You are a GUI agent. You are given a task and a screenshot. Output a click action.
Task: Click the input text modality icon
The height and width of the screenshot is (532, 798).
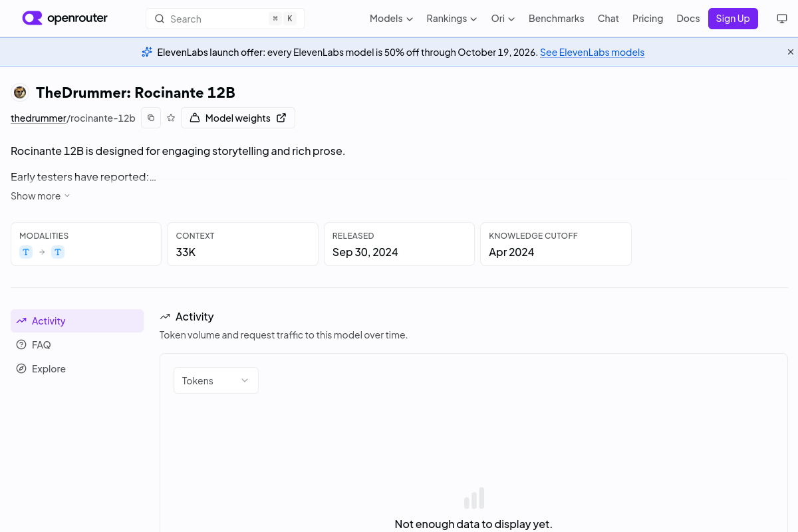(26, 252)
